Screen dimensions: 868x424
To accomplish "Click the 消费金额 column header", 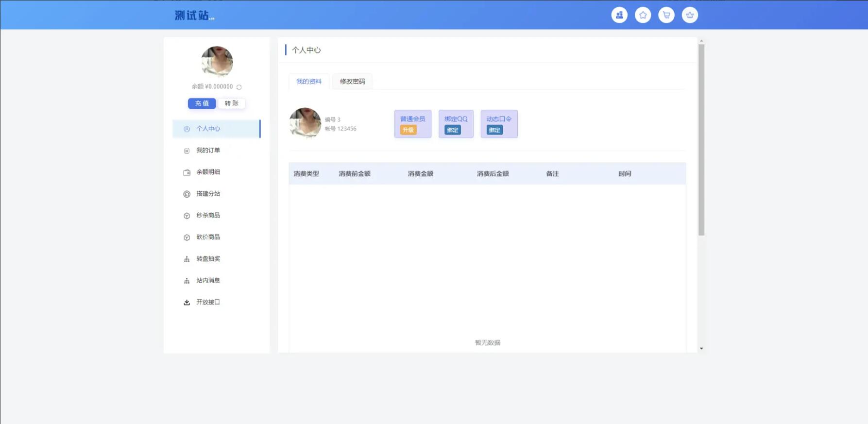I will [x=421, y=174].
